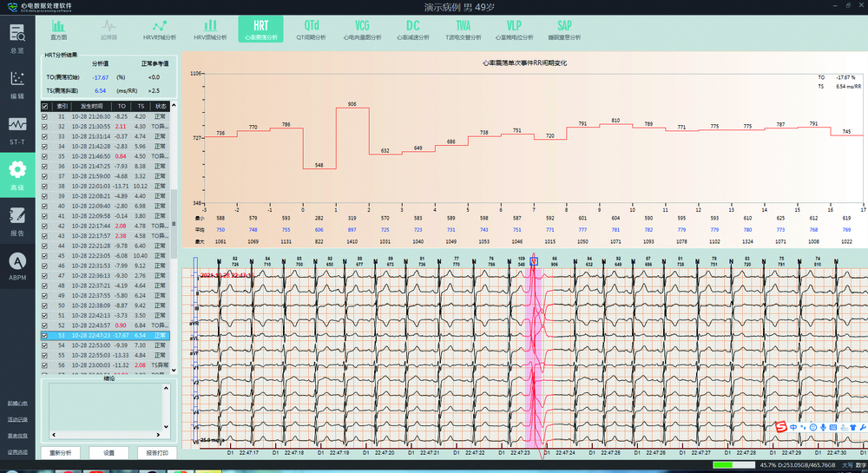Screen dimensions: 868x473
Task: Open the 编辑 edit sidebar icon
Action: pos(17,84)
